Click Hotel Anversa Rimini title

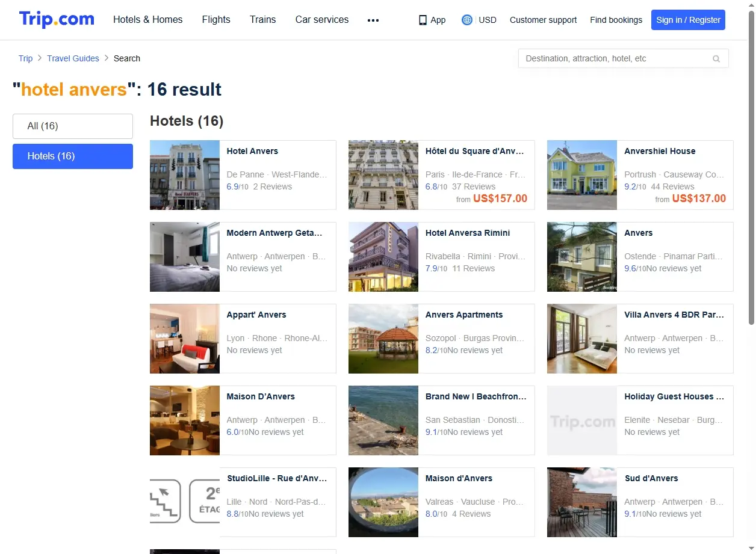point(468,233)
